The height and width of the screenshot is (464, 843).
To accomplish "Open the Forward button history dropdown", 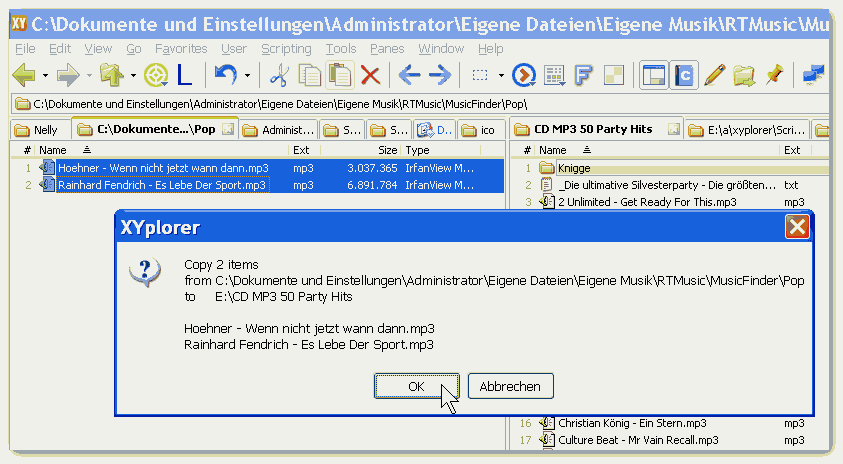I will tap(89, 76).
